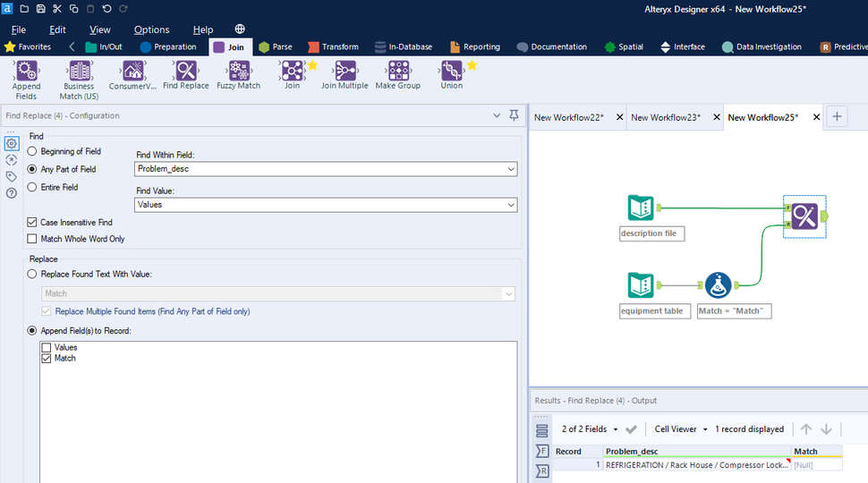868x483 pixels.
Task: Uncheck the Match field checkbox
Action: point(47,359)
